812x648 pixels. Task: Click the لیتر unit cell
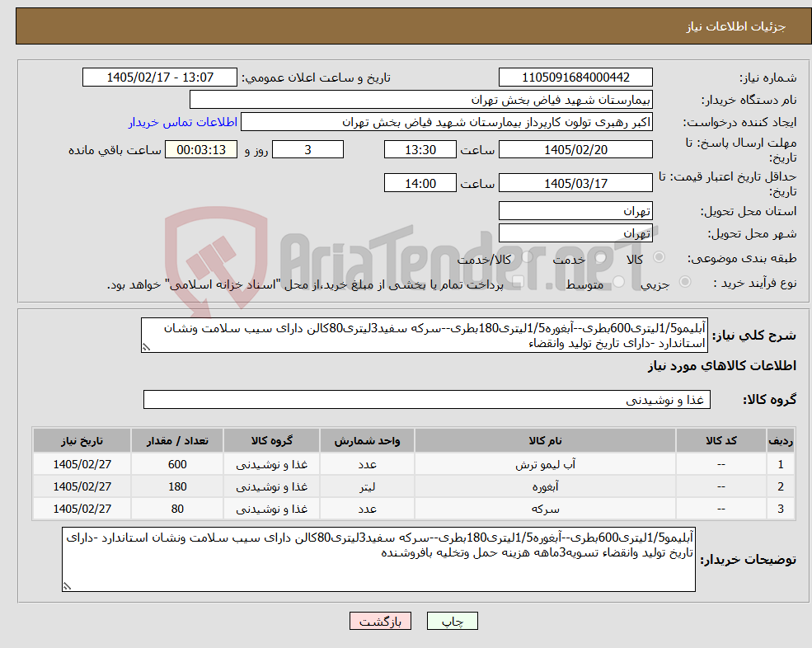click(367, 487)
